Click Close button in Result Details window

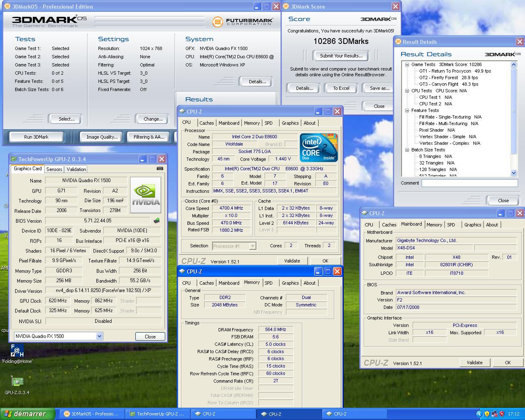(503, 201)
